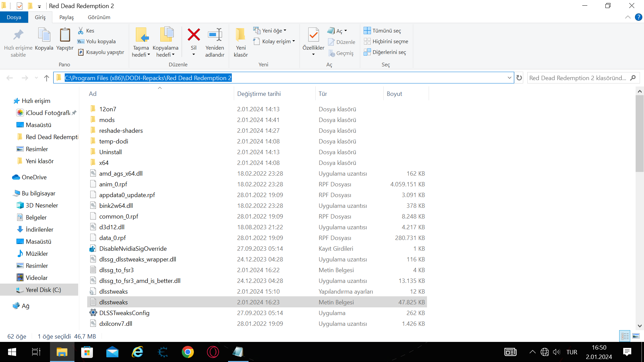The height and width of the screenshot is (362, 644).
Task: Click the refresh icon beside address bar
Action: (519, 78)
